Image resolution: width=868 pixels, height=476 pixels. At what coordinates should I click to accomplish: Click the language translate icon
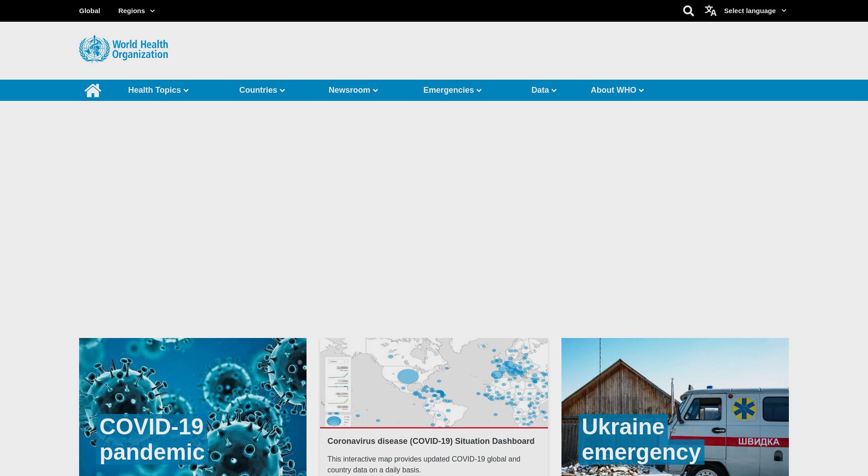click(710, 10)
